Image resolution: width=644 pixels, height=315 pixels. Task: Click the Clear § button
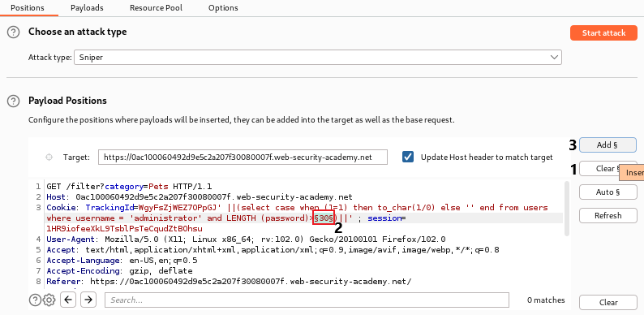[x=608, y=169]
